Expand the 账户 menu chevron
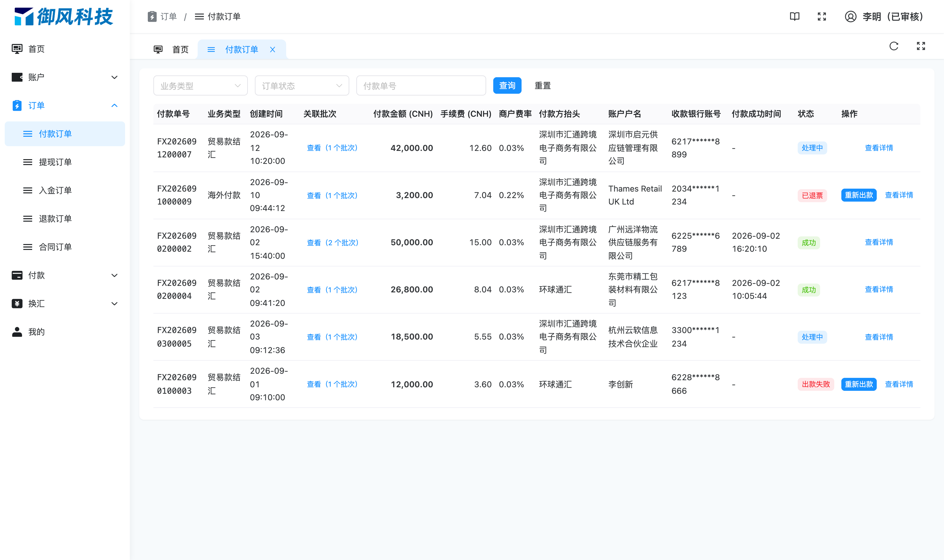944x560 pixels. point(114,77)
